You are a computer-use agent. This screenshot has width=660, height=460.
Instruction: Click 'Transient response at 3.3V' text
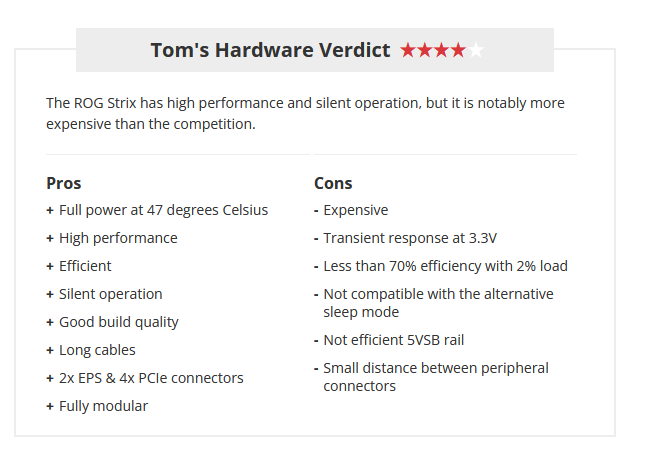click(x=410, y=238)
